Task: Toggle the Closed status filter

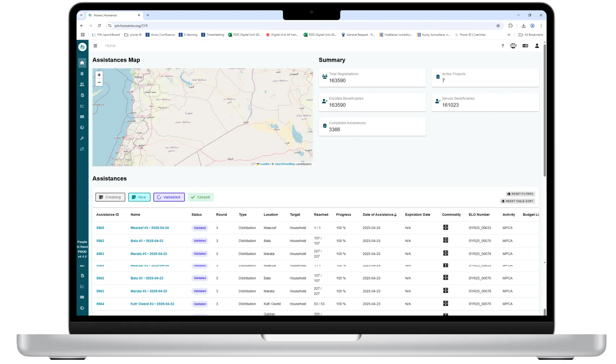Action: click(200, 197)
